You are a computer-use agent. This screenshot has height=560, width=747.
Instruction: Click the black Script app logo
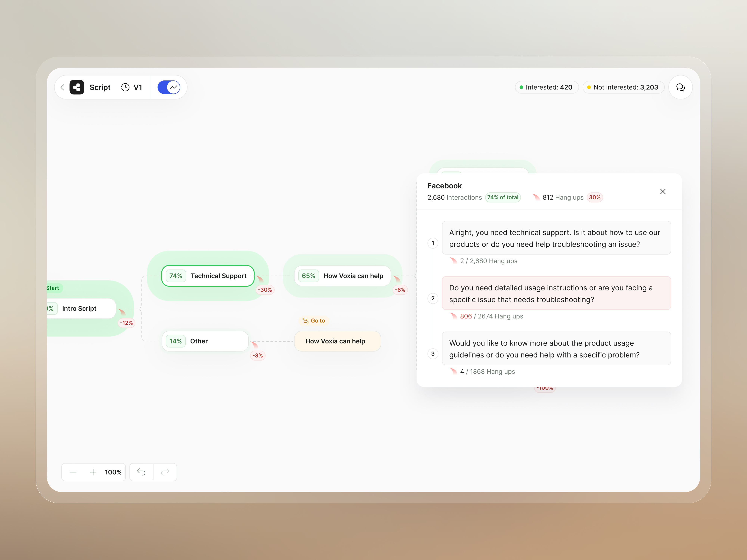click(77, 87)
